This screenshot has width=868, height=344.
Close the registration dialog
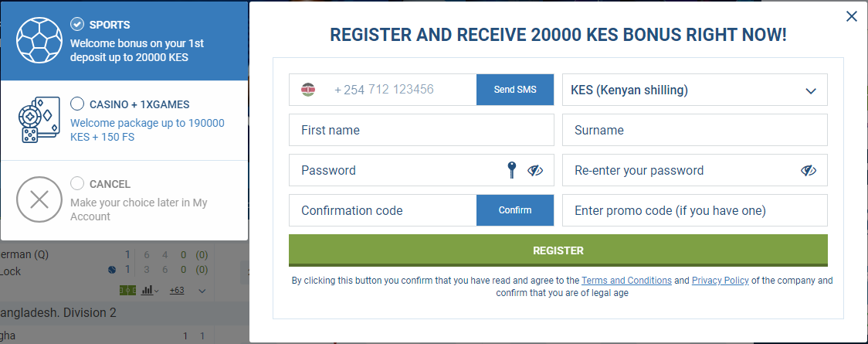click(851, 16)
